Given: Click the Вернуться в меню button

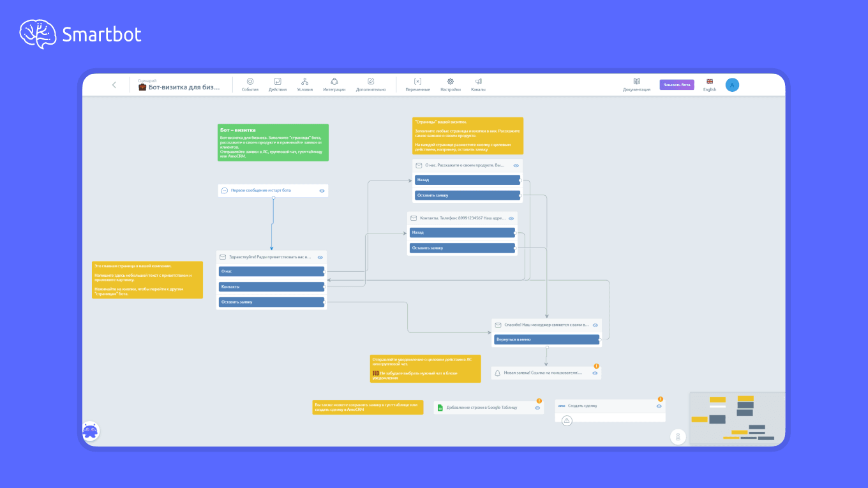Looking at the screenshot, I should pyautogui.click(x=547, y=340).
